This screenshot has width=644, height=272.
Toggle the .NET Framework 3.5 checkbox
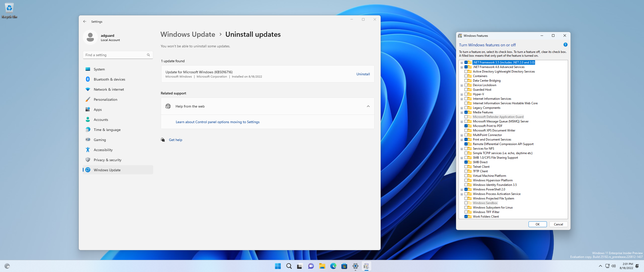pos(466,62)
